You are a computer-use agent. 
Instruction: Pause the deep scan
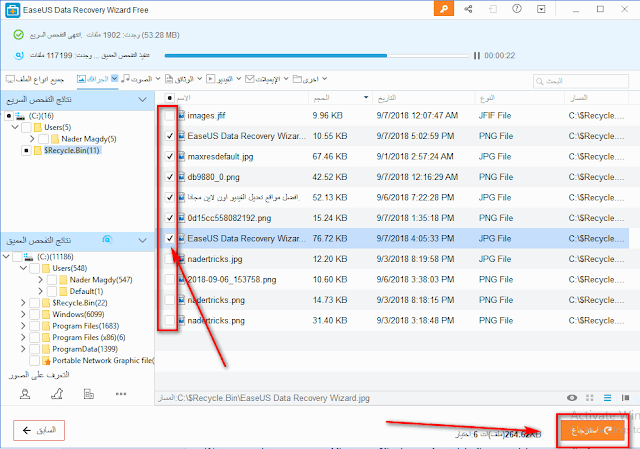[476, 56]
